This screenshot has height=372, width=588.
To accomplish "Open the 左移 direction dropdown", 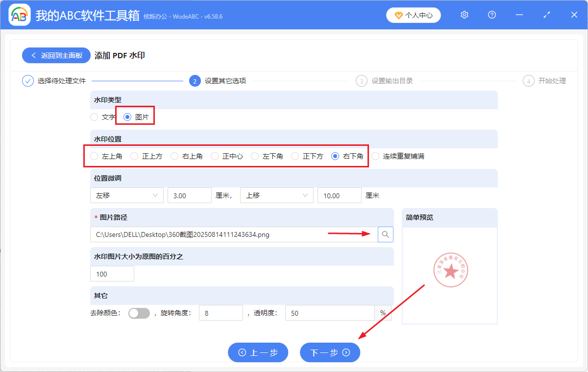I will (126, 195).
